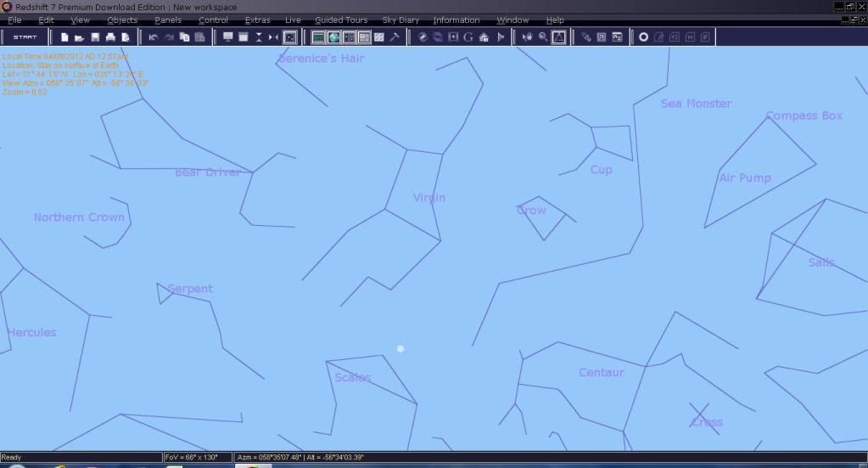Click the G icon in toolbar
868x468 pixels.
tap(468, 37)
